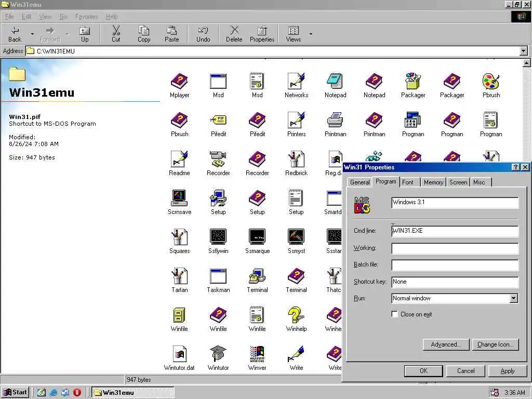Select the Readme document icon
The width and height of the screenshot is (532, 399).
pos(179,159)
